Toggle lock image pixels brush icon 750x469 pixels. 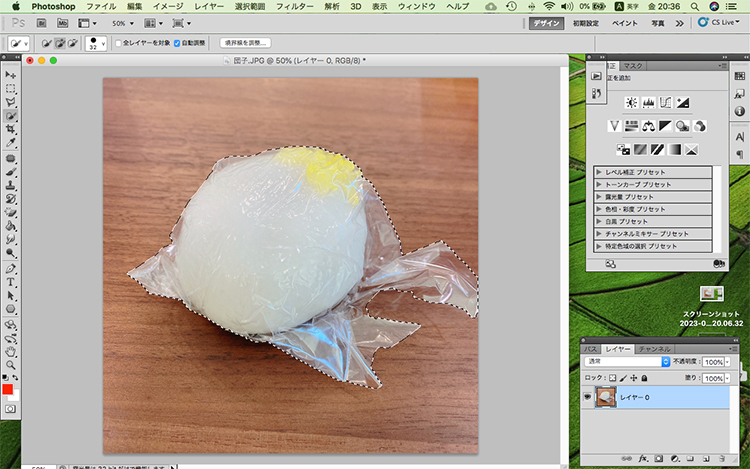(623, 378)
